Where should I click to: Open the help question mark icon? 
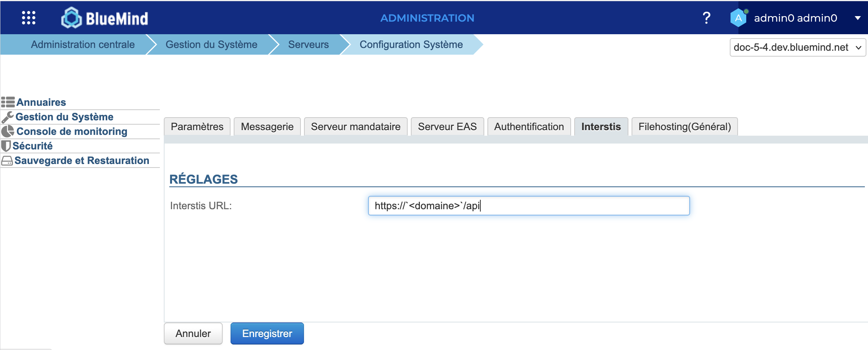706,18
